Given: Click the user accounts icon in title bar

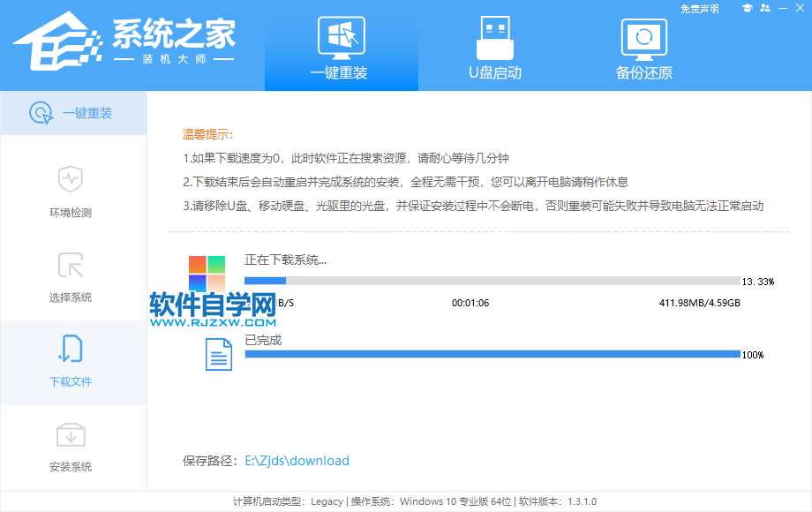Looking at the screenshot, I should (x=765, y=8).
